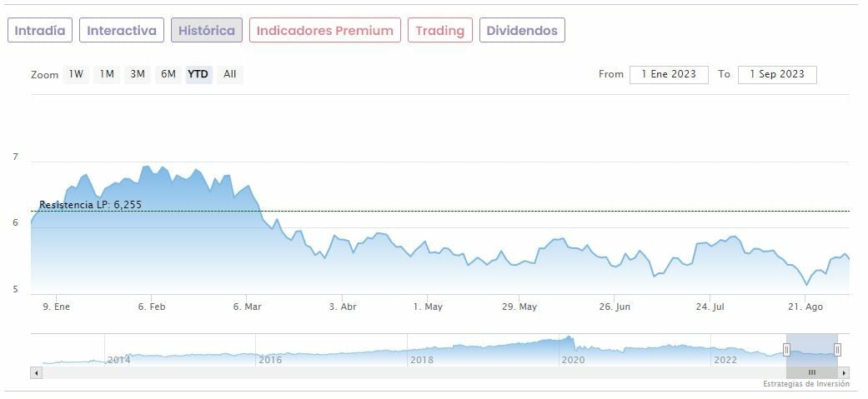Screen dimensions: 868x399
Task: Zoom chart to All history
Action: click(x=230, y=74)
